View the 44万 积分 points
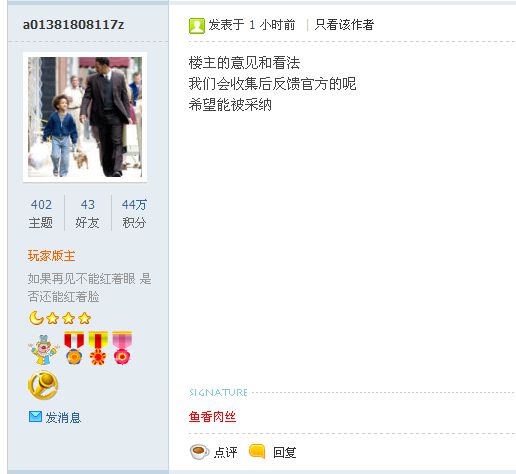The image size is (516, 474). click(x=134, y=213)
